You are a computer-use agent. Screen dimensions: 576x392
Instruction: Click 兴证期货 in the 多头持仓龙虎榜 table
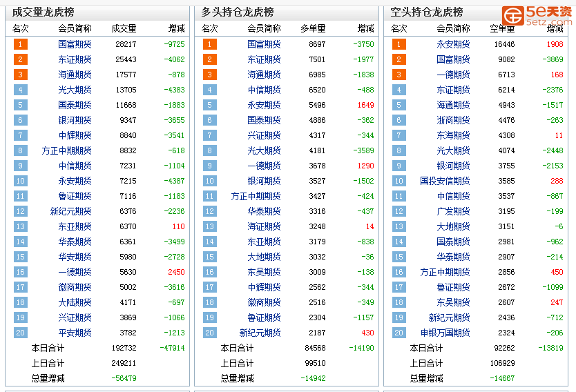point(264,135)
